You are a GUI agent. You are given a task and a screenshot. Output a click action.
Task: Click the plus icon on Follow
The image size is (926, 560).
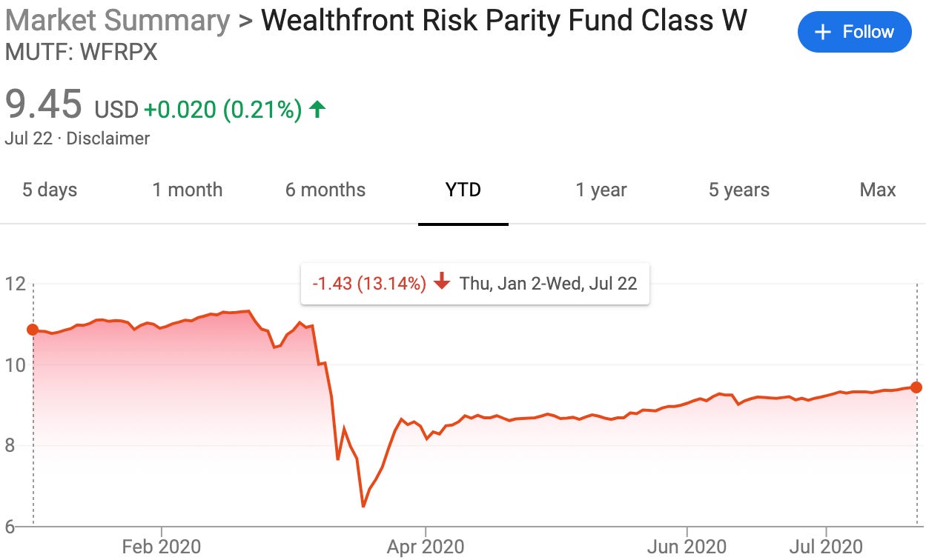tap(822, 33)
